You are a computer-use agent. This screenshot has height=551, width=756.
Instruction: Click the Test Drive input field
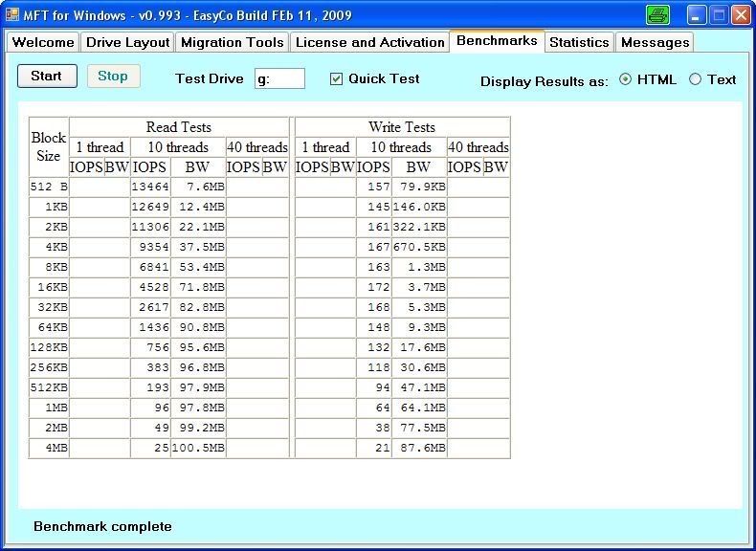[279, 79]
